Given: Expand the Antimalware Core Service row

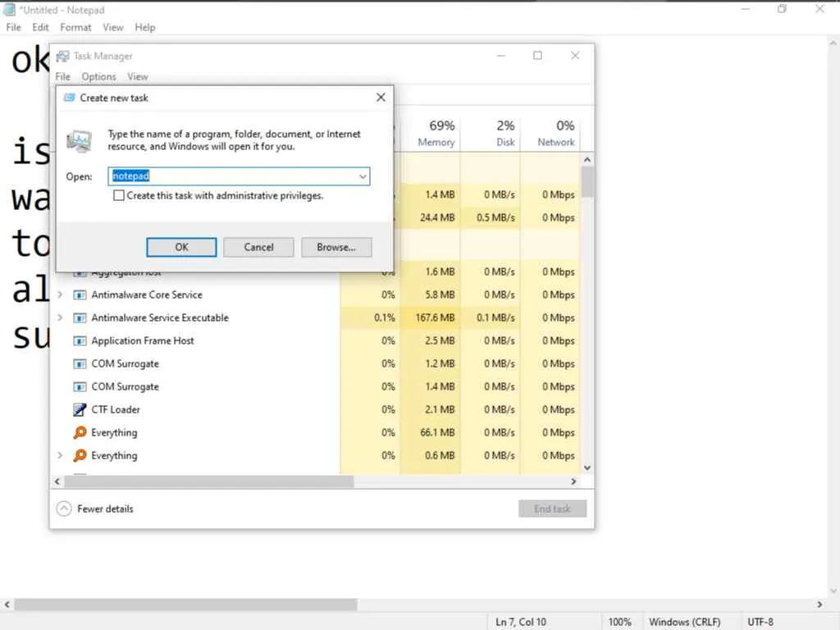Looking at the screenshot, I should coord(60,295).
